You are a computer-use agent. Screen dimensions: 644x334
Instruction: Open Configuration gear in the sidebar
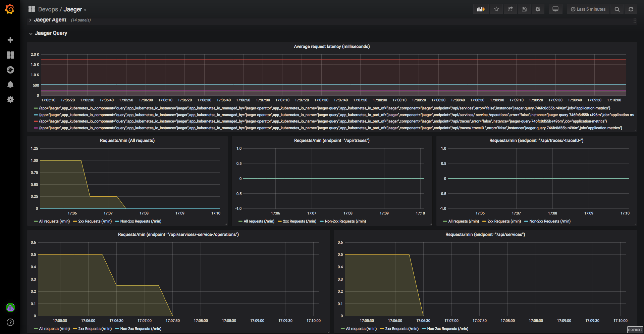point(10,99)
